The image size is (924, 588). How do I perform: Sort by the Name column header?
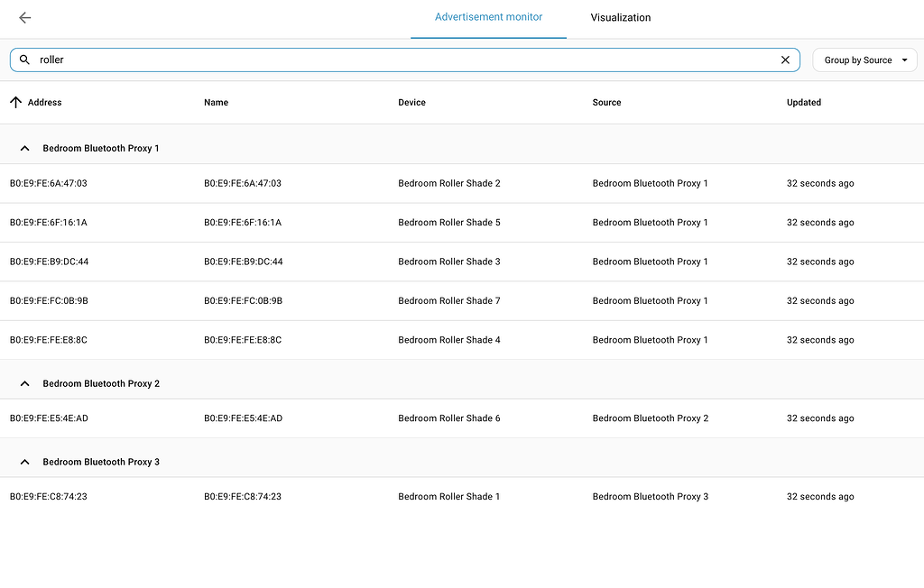point(217,103)
